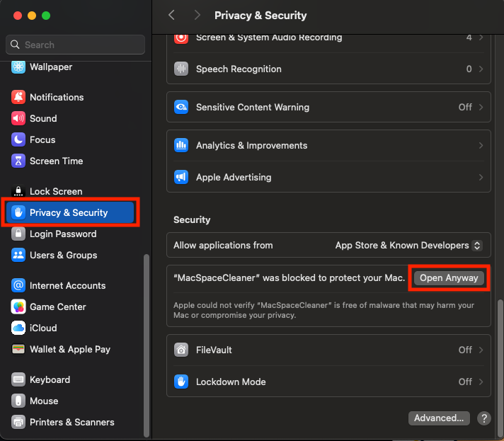The height and width of the screenshot is (441, 504).
Task: Click the Login Password lock icon
Action: pos(18,234)
